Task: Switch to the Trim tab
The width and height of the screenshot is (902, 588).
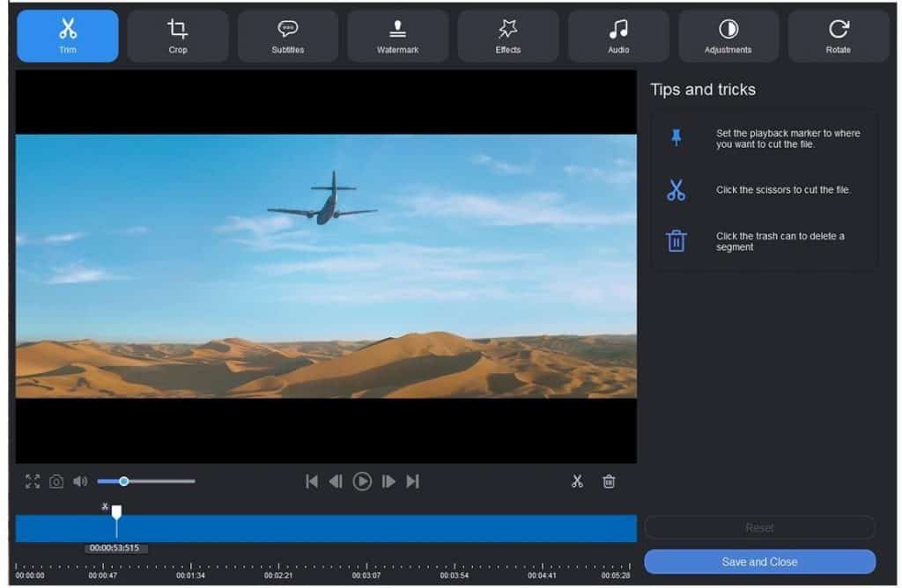Action: [68, 36]
